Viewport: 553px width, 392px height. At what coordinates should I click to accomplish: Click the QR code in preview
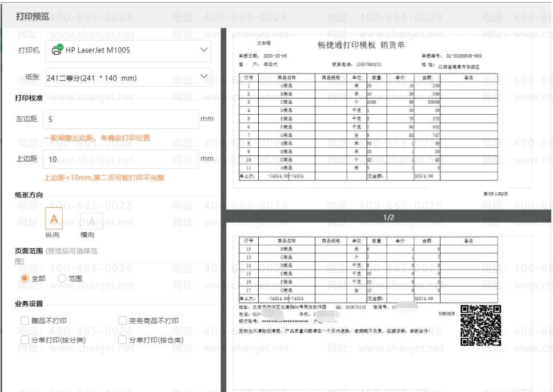[480, 325]
